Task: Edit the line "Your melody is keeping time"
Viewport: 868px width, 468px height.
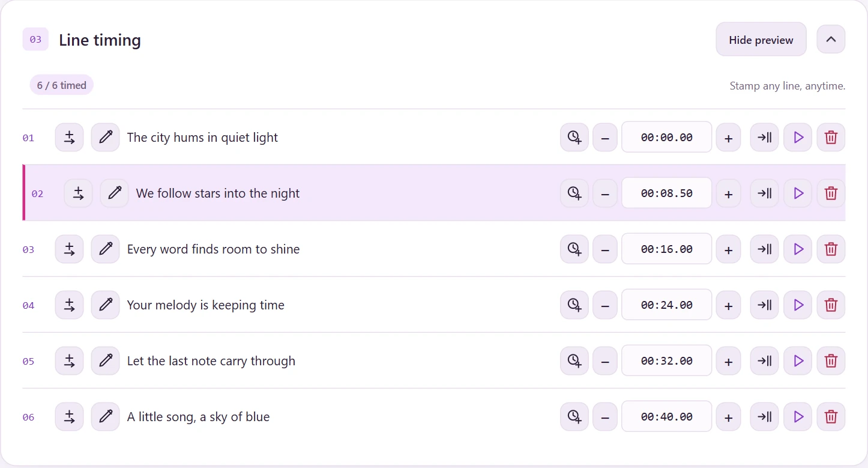Action: (x=106, y=305)
